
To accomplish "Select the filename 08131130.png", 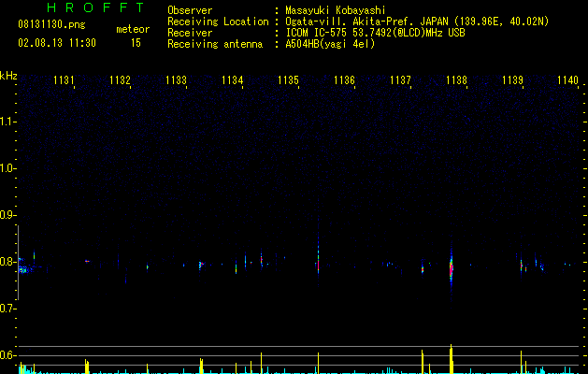I will (51, 25).
